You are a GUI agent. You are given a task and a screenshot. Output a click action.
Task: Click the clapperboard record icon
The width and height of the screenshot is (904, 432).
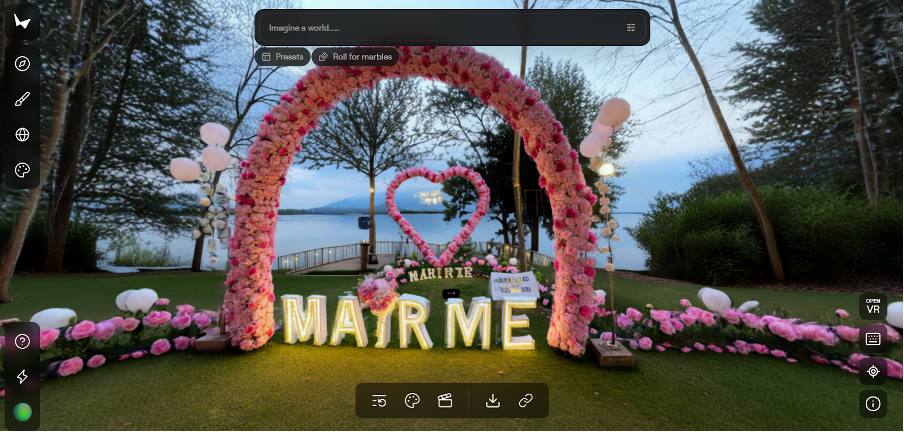(445, 401)
